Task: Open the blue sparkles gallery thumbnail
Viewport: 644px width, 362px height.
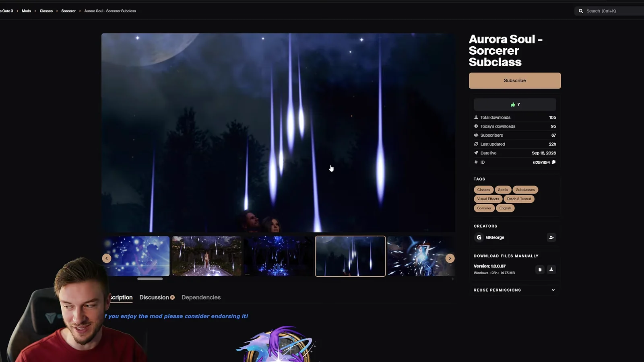Action: (136, 256)
